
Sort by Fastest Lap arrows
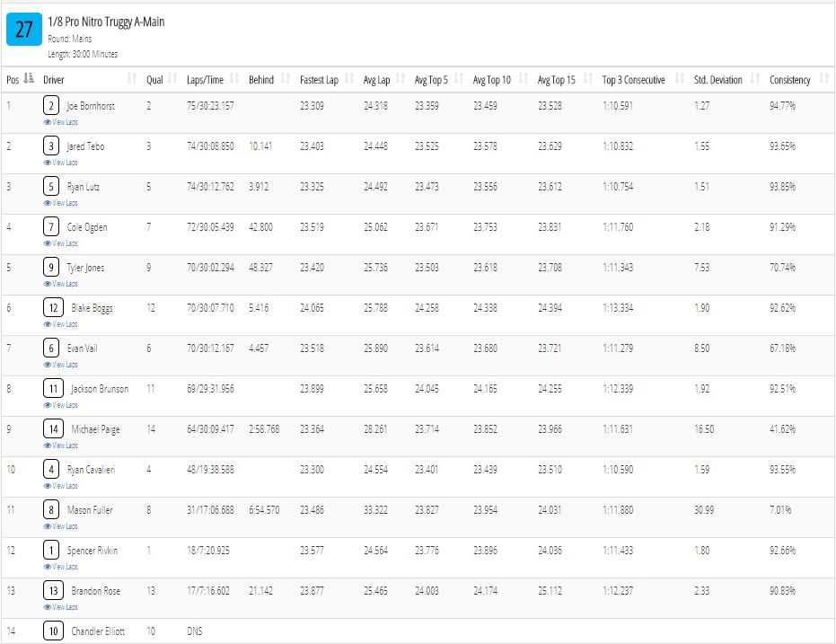click(x=349, y=79)
